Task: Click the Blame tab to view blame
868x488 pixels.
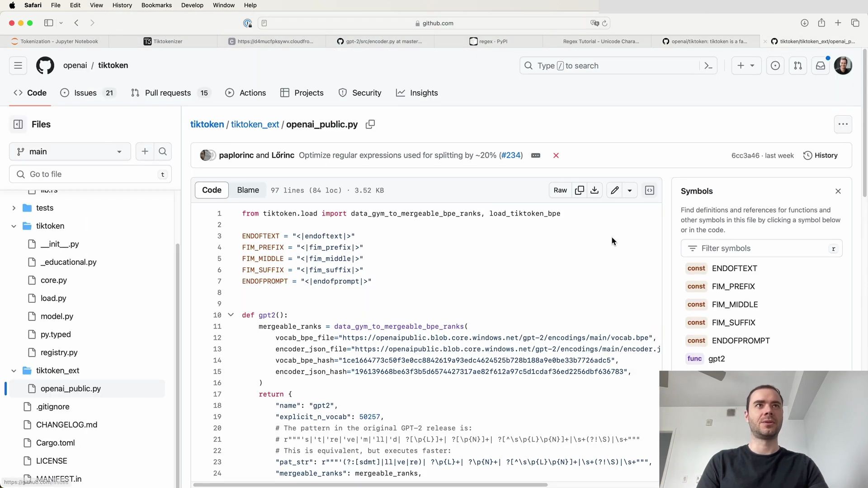Action: click(x=248, y=189)
